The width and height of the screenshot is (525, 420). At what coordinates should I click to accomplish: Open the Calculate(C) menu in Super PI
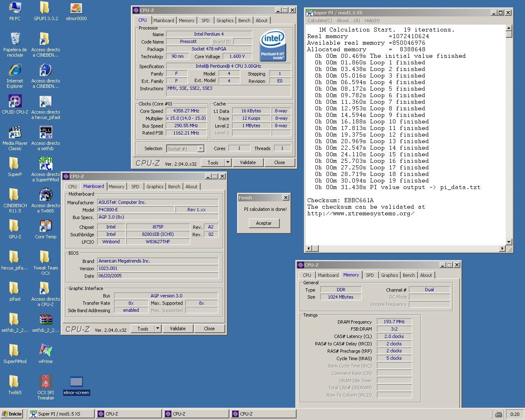320,21
